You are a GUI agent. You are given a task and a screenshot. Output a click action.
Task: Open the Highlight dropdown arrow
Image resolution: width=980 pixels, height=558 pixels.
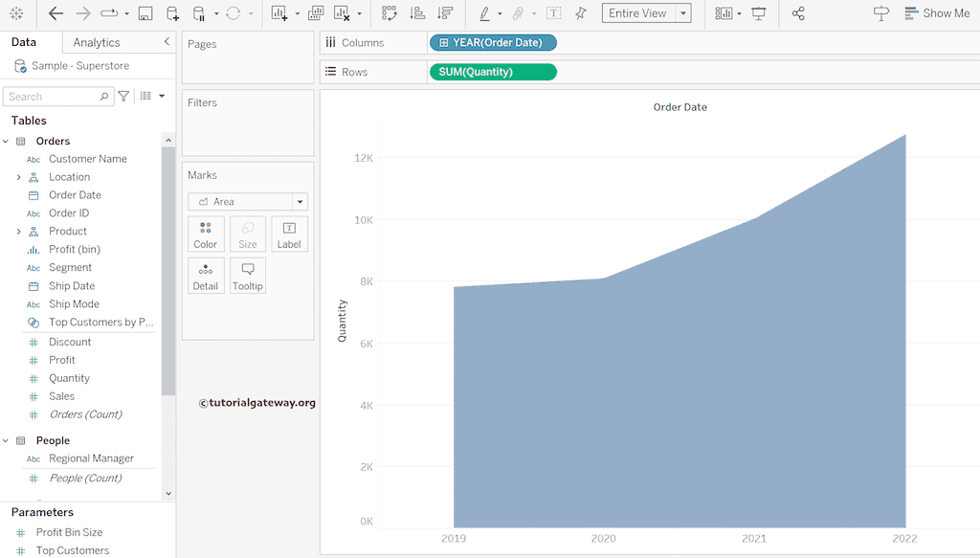click(500, 13)
